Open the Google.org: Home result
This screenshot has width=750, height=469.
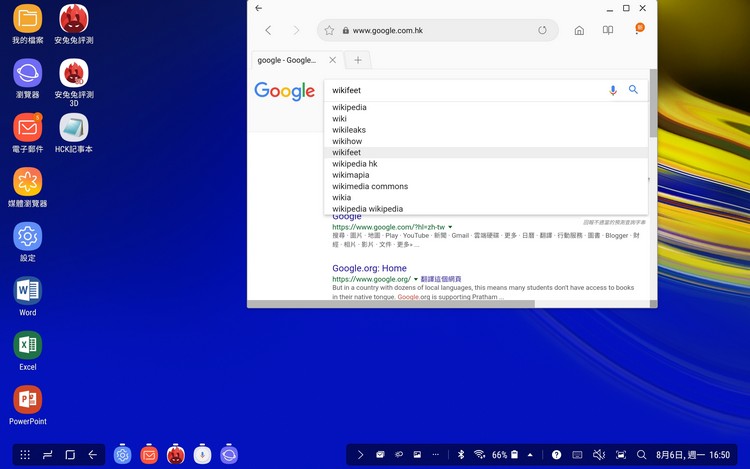369,268
